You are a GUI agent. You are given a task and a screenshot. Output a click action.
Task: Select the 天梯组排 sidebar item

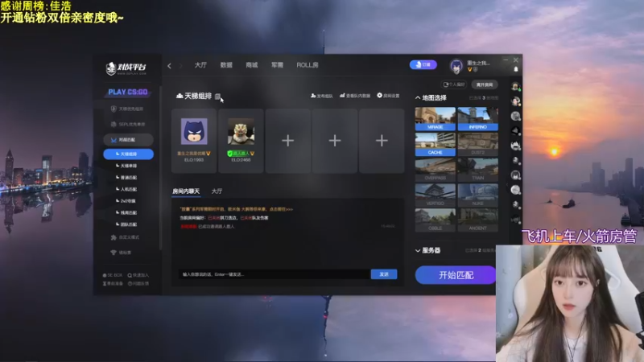pyautogui.click(x=128, y=154)
